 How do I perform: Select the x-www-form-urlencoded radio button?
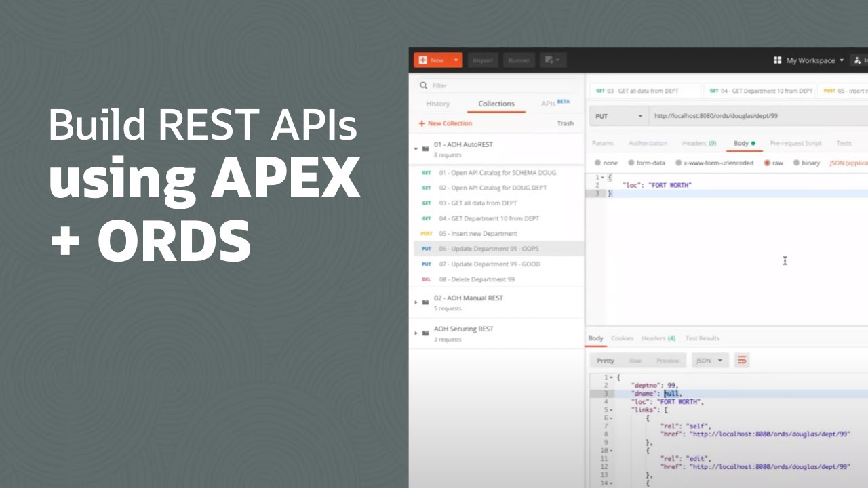pyautogui.click(x=678, y=163)
